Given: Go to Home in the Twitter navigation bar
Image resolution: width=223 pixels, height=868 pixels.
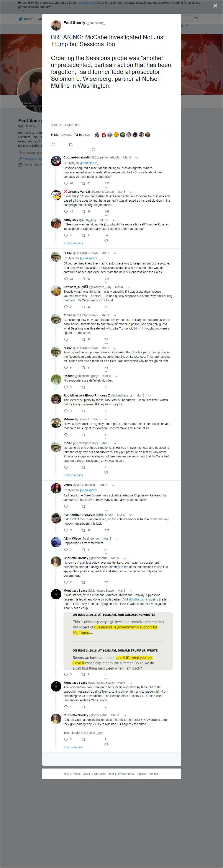Looking at the screenshot, I should click(26, 19).
